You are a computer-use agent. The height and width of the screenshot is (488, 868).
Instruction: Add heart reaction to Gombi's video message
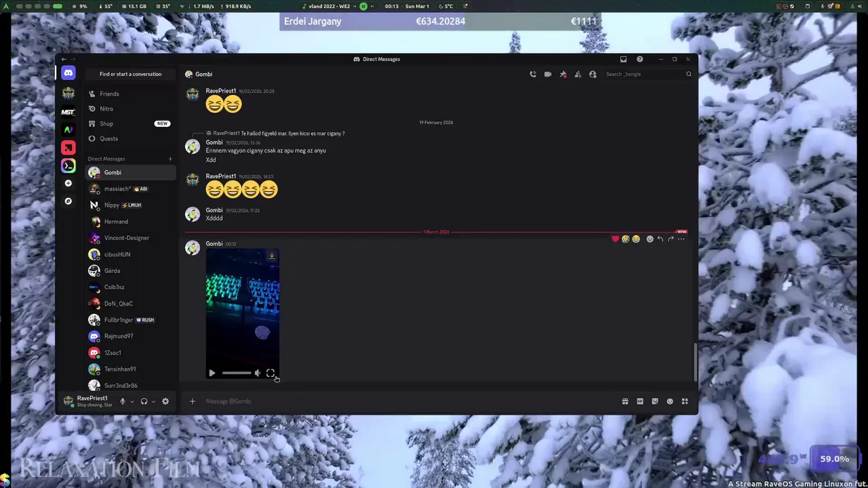point(615,239)
